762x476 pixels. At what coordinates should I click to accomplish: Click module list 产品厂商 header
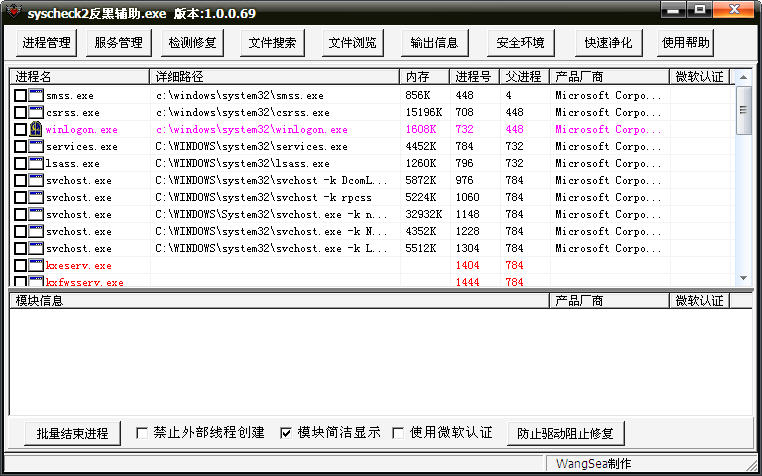609,300
